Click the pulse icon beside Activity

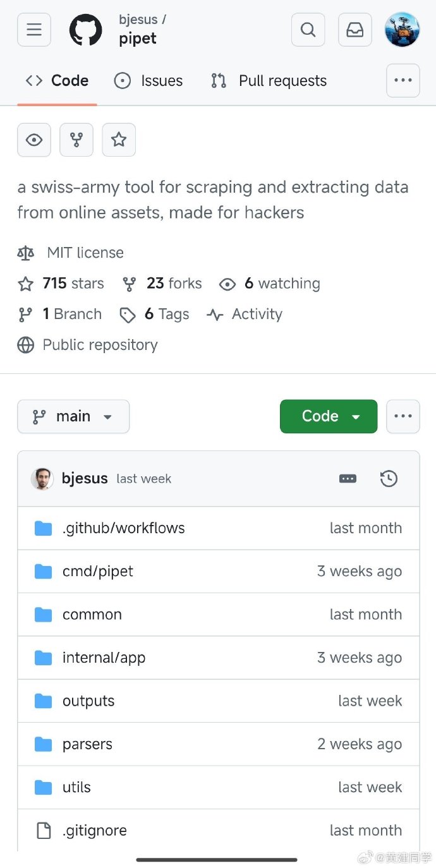tap(215, 315)
